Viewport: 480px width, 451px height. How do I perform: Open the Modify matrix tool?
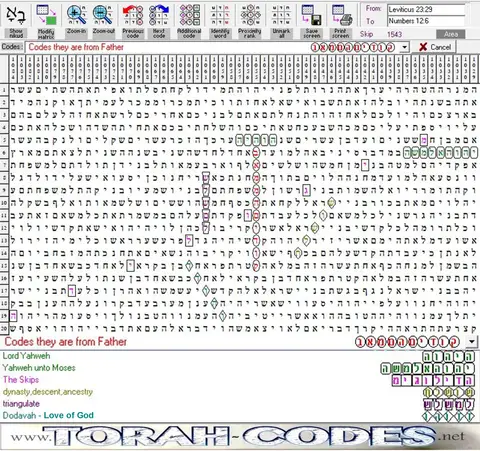click(x=46, y=15)
